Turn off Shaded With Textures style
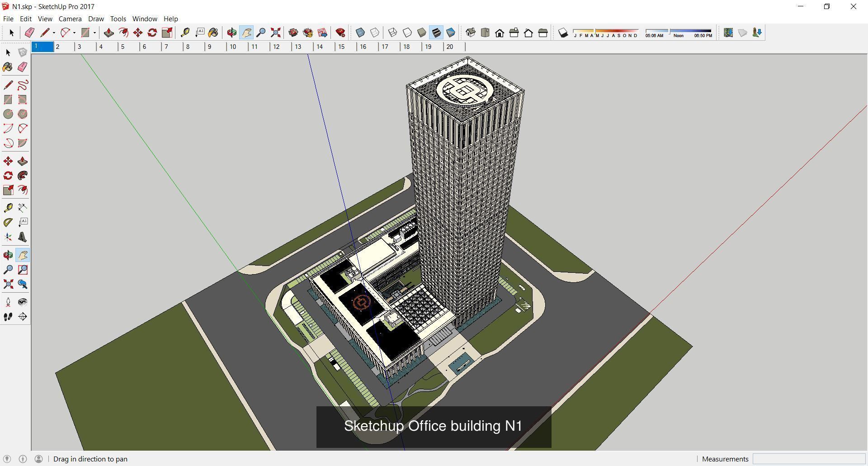This screenshot has height=466, width=868. pyautogui.click(x=436, y=33)
